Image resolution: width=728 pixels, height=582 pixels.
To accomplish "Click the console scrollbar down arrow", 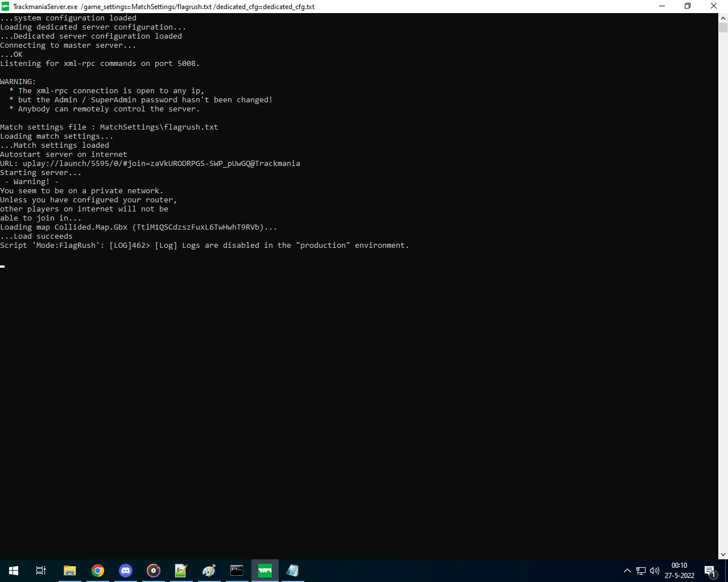I will [723, 555].
